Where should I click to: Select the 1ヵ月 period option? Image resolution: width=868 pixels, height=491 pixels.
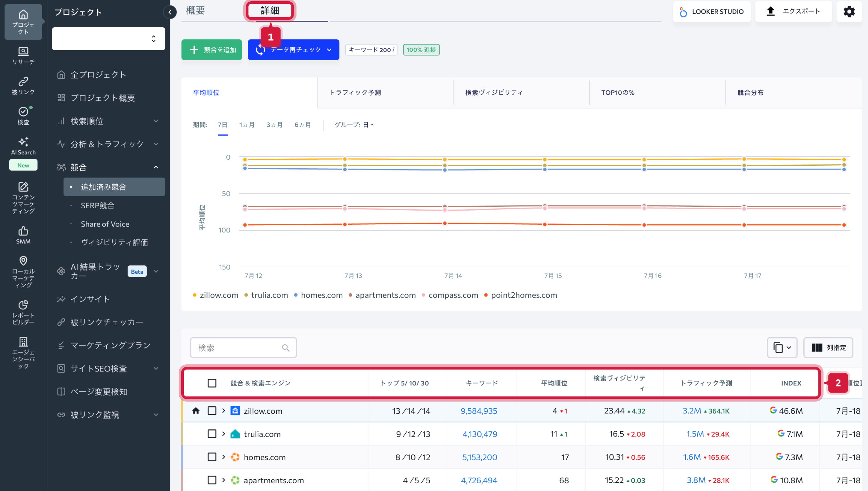tap(247, 125)
